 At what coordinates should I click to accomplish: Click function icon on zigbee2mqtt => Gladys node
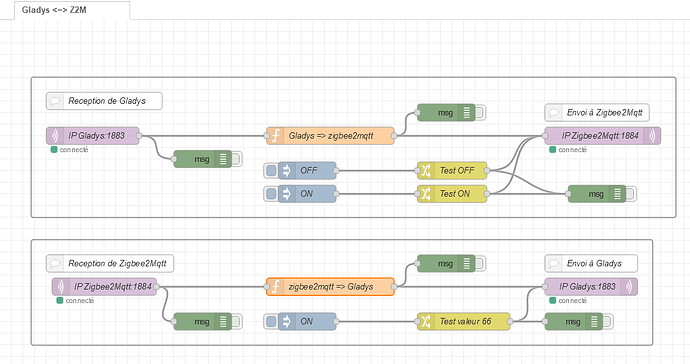275,287
